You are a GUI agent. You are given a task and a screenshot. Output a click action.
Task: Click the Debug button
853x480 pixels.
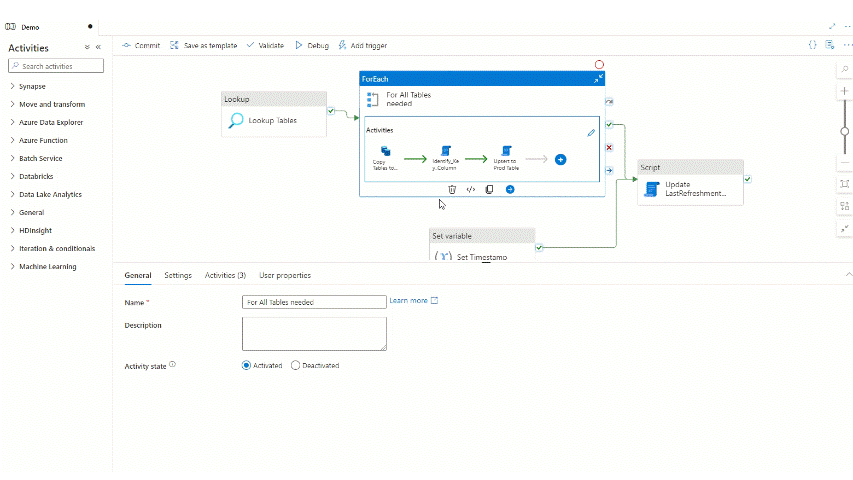312,46
